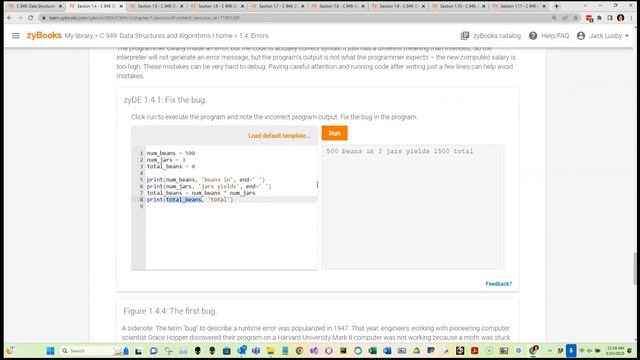Open the Windows Start menu

(x=50, y=351)
